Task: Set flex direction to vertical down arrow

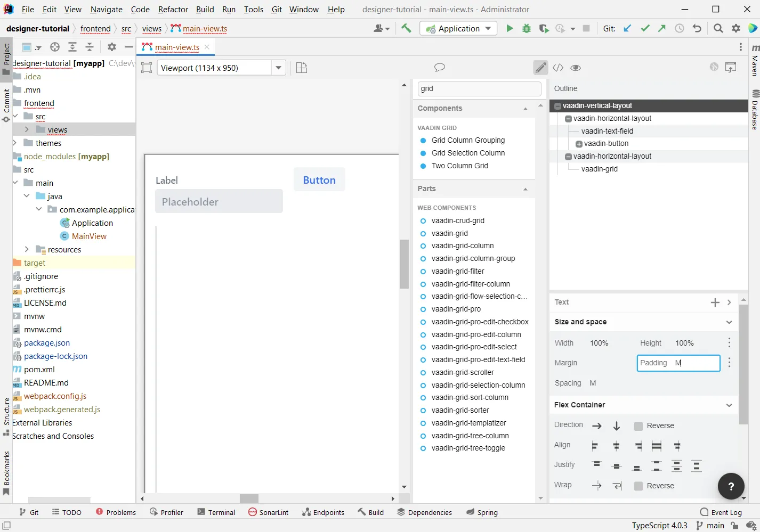Action: [617, 426]
